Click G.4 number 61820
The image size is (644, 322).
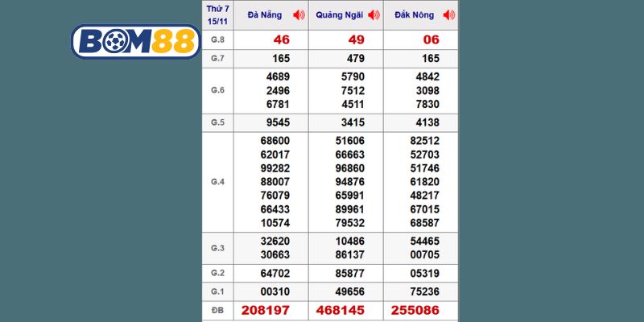tap(425, 182)
